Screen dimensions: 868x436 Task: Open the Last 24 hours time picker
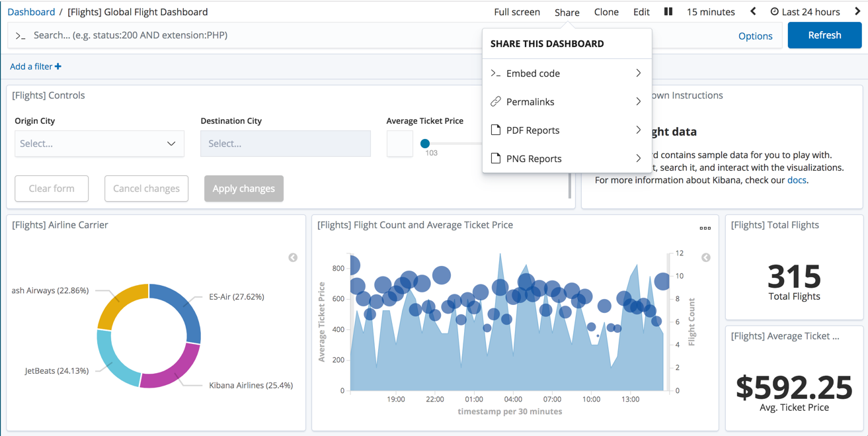pyautogui.click(x=805, y=12)
